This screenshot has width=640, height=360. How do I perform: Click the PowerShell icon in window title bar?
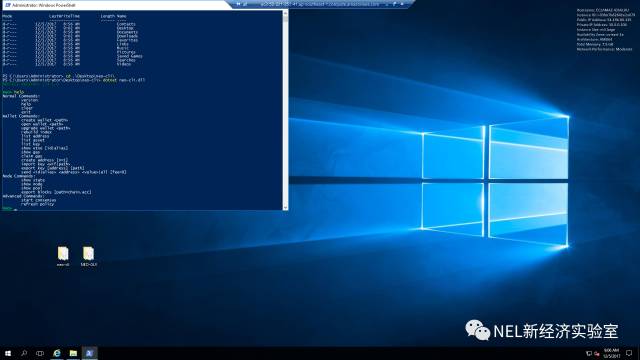coord(7,5)
